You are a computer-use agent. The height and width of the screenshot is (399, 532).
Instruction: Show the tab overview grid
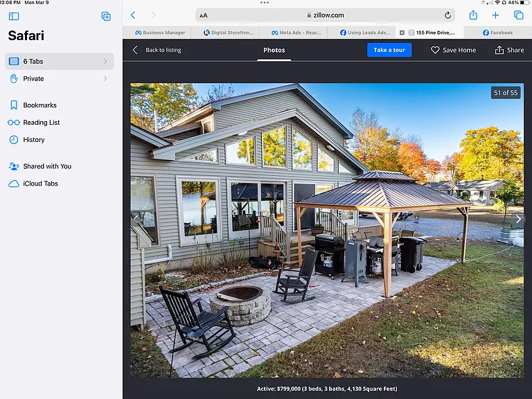tap(518, 15)
